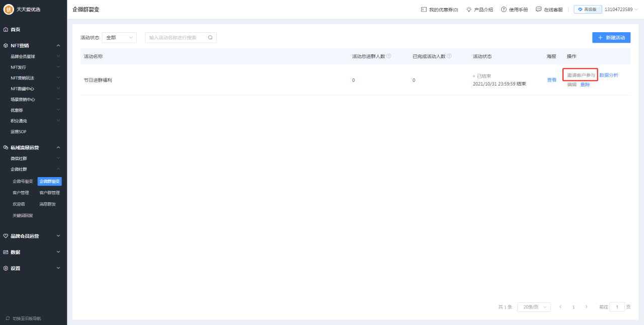
Task: Click the help icon beside 活动总进群人数
Action: pyautogui.click(x=389, y=56)
